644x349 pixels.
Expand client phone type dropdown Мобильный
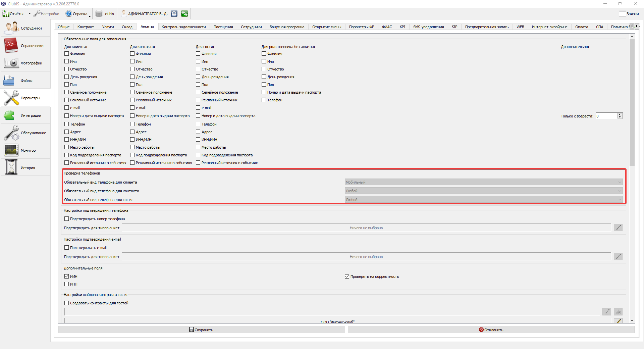pyautogui.click(x=484, y=182)
